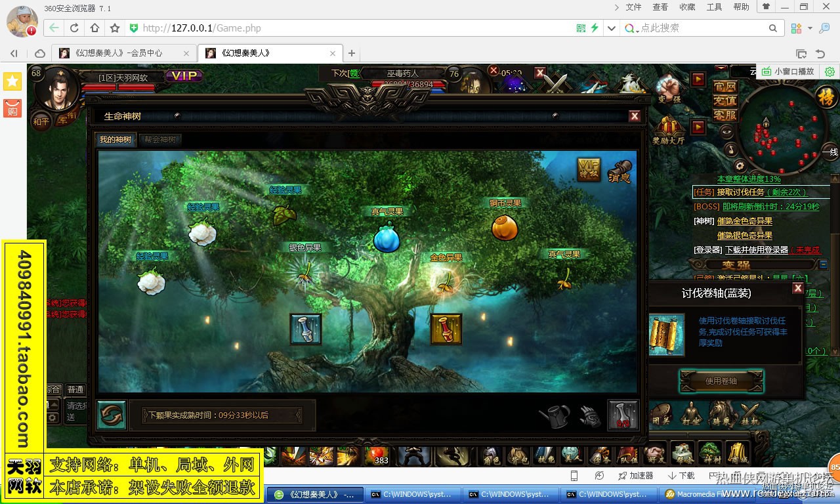Open the 帮助 browser menu
This screenshot has width=840, height=504.
741,7
